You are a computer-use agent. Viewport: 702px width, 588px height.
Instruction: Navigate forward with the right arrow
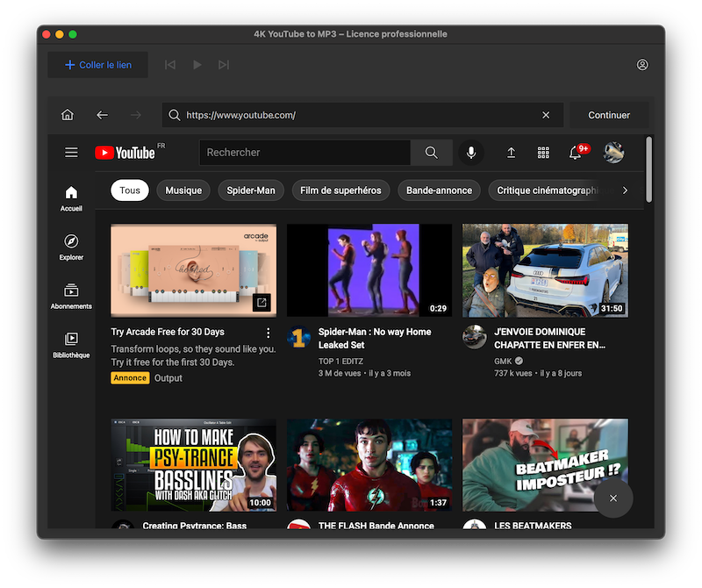(136, 115)
